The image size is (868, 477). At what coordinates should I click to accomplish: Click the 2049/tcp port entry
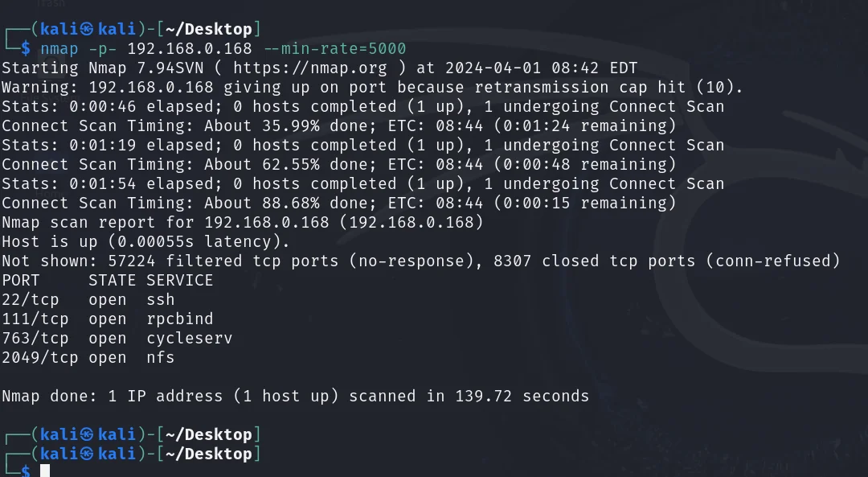(x=39, y=357)
